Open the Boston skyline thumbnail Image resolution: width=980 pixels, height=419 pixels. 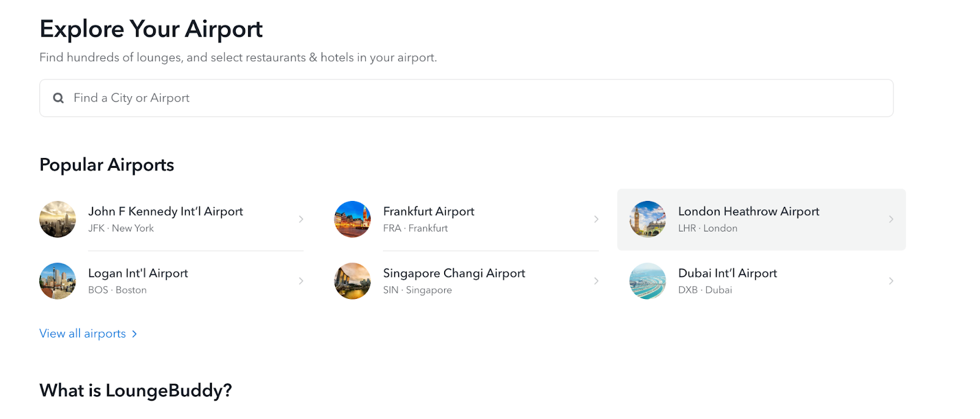[x=58, y=281]
